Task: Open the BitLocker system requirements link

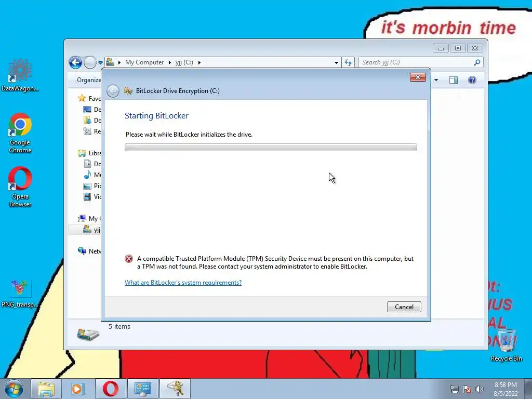Action: (x=183, y=283)
